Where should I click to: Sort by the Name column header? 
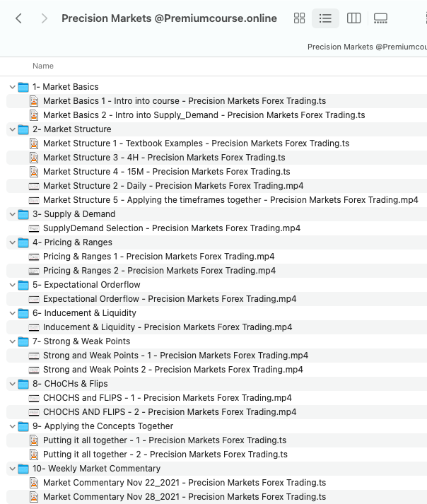[43, 66]
